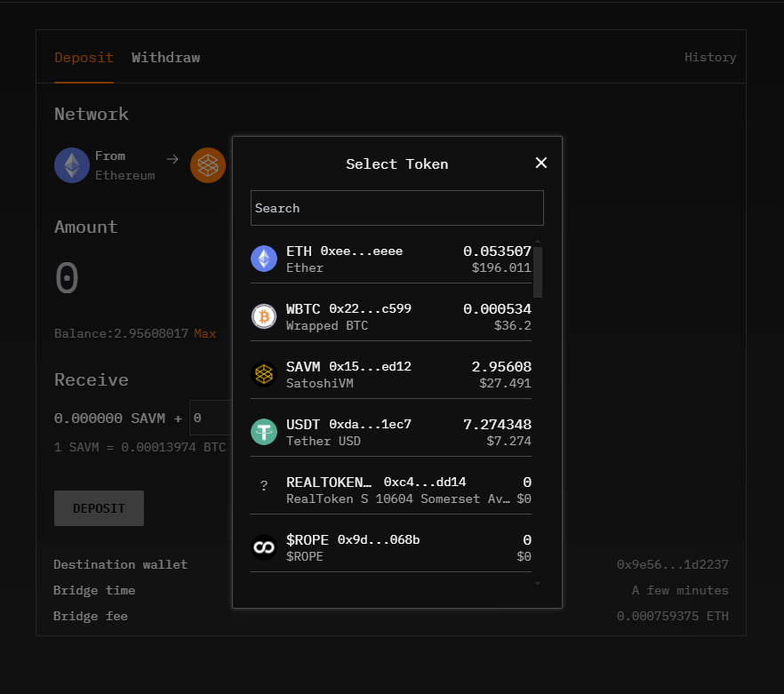This screenshot has height=694, width=784.
Task: Open the History link
Action: pyautogui.click(x=710, y=57)
